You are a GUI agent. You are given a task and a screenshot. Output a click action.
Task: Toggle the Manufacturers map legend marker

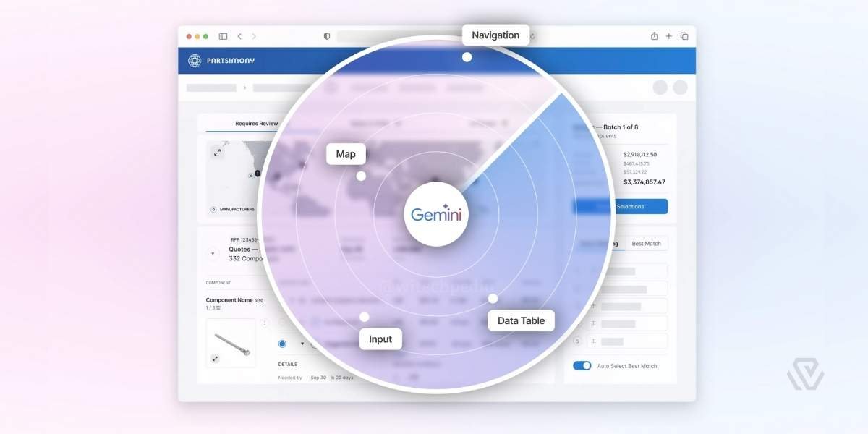pos(213,210)
